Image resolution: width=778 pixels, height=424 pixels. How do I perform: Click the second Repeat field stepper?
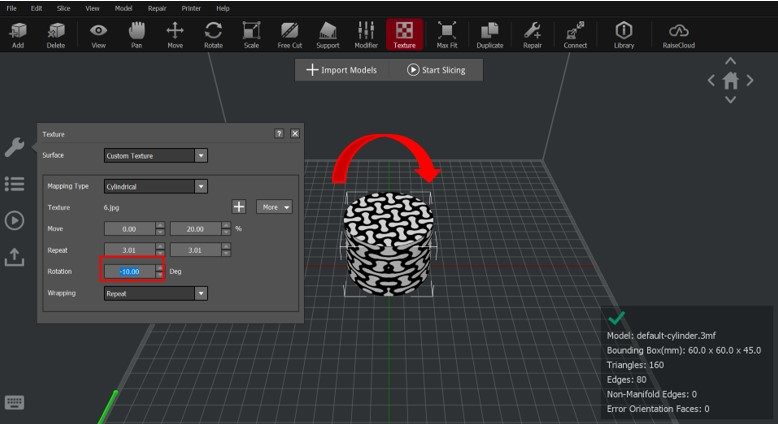226,250
